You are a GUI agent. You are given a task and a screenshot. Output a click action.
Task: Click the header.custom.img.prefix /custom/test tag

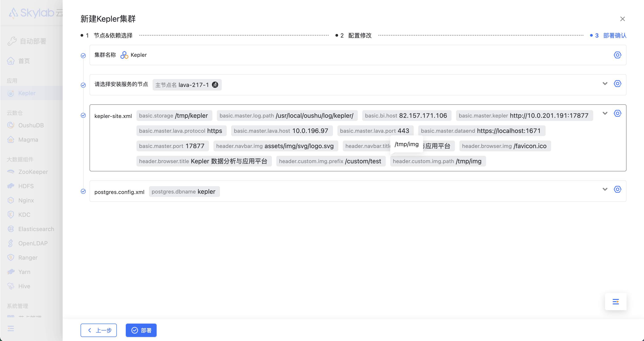click(x=331, y=161)
